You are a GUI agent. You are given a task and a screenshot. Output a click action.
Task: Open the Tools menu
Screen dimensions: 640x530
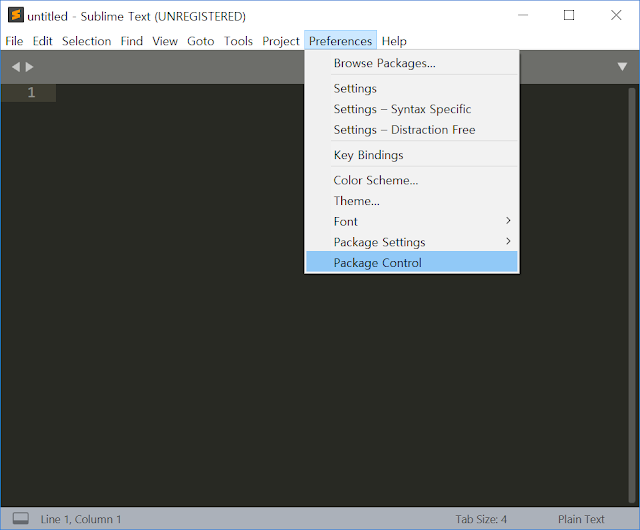tap(238, 41)
